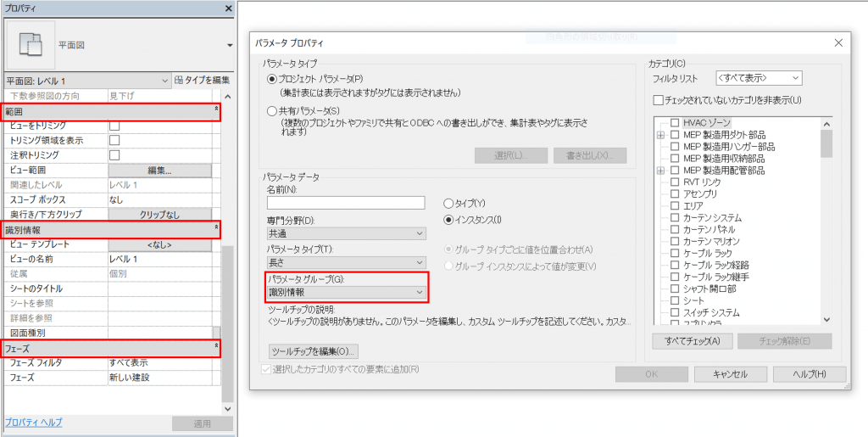Toggle the 注釈トリミング checkbox
This screenshot has width=868, height=437.
[x=114, y=155]
